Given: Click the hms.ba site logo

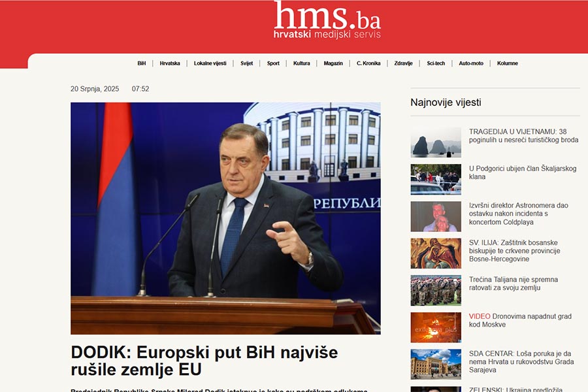Looking at the screenshot, I should coord(327,20).
